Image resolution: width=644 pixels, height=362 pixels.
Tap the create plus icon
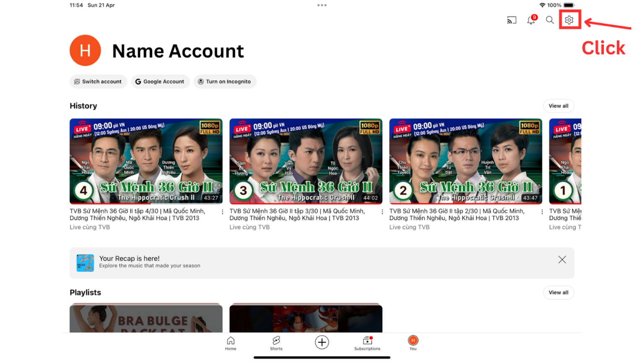click(x=322, y=342)
